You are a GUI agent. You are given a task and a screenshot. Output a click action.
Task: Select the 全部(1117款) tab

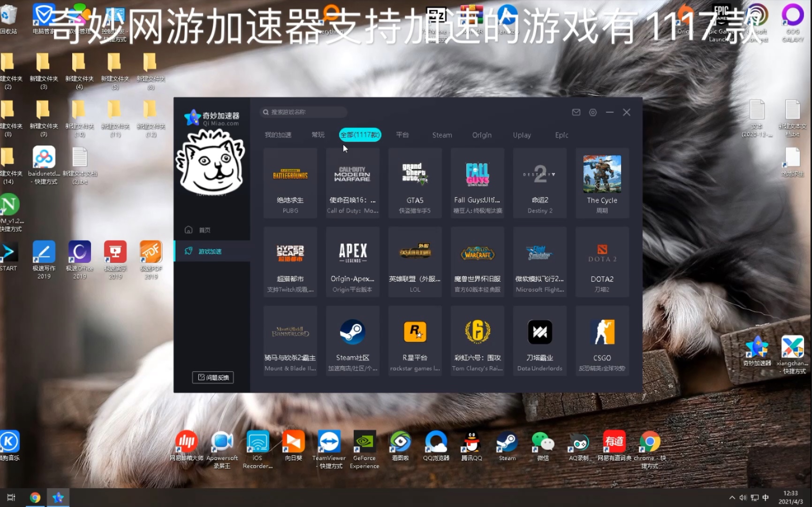[x=360, y=135]
